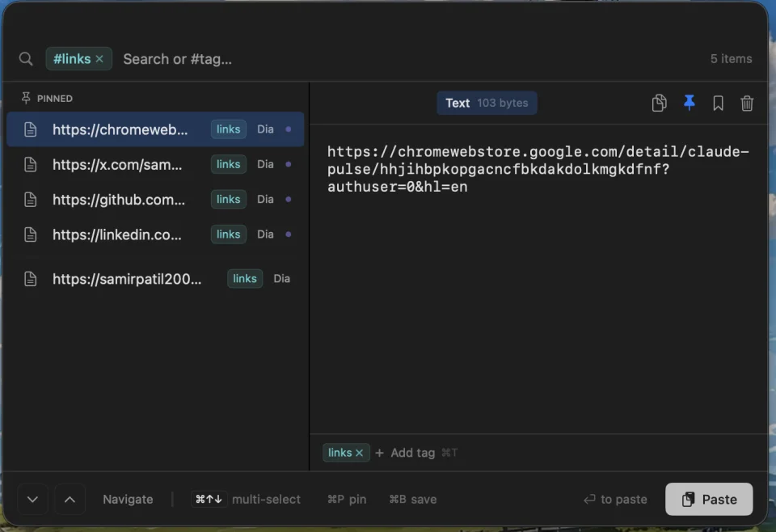This screenshot has height=532, width=776.
Task: Delete the clip with the trash icon
Action: tap(747, 103)
